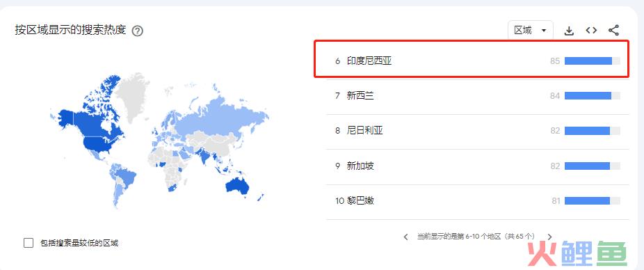Click the value 85 for 印度尼西亚
The height and width of the screenshot is (270, 644).
tap(555, 61)
